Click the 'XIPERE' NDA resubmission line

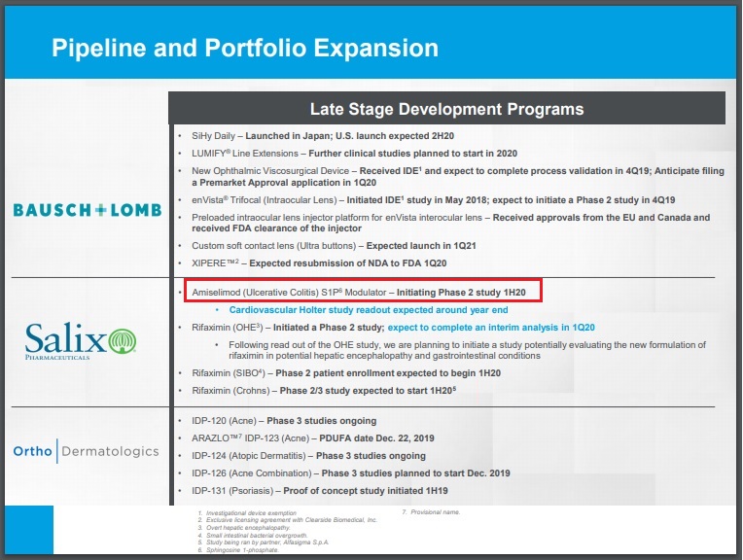tap(319, 262)
